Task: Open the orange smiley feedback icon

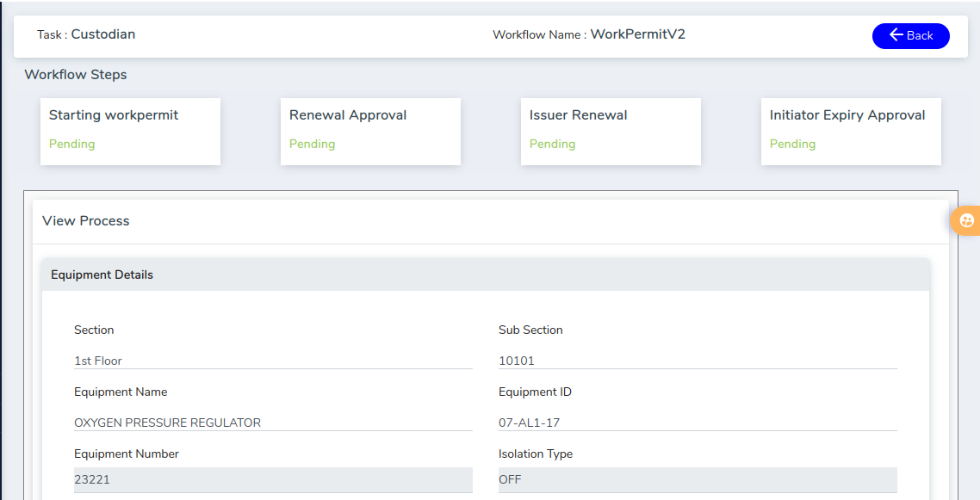Action: tap(966, 221)
